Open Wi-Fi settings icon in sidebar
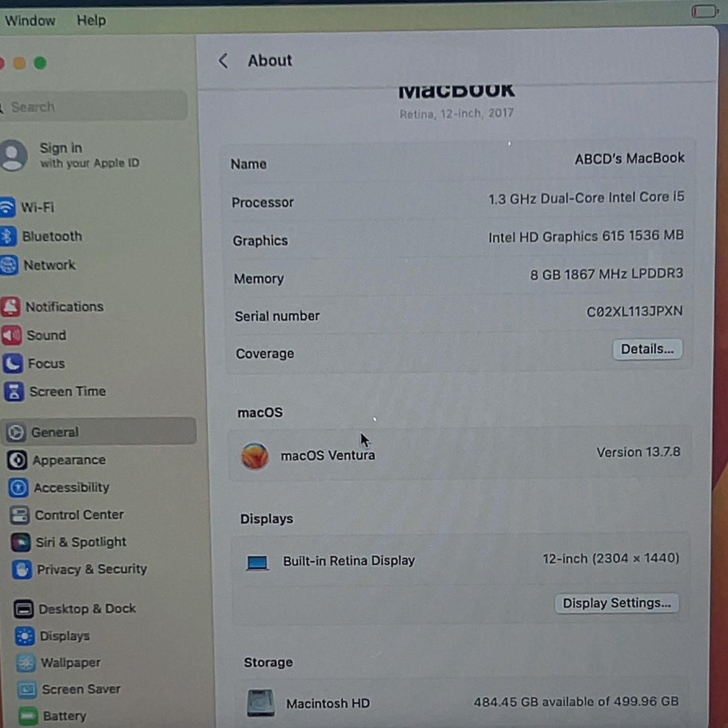The height and width of the screenshot is (728, 728). (x=7, y=207)
